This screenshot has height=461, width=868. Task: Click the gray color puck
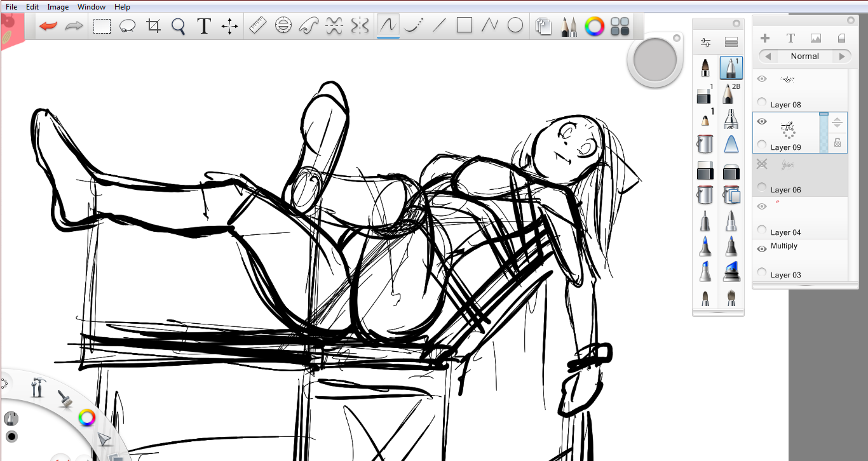point(655,60)
